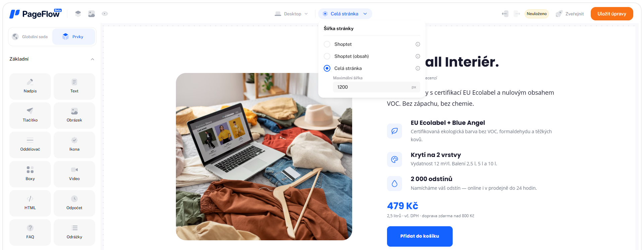
Task: Toggle the preview eye icon
Action: click(105, 14)
